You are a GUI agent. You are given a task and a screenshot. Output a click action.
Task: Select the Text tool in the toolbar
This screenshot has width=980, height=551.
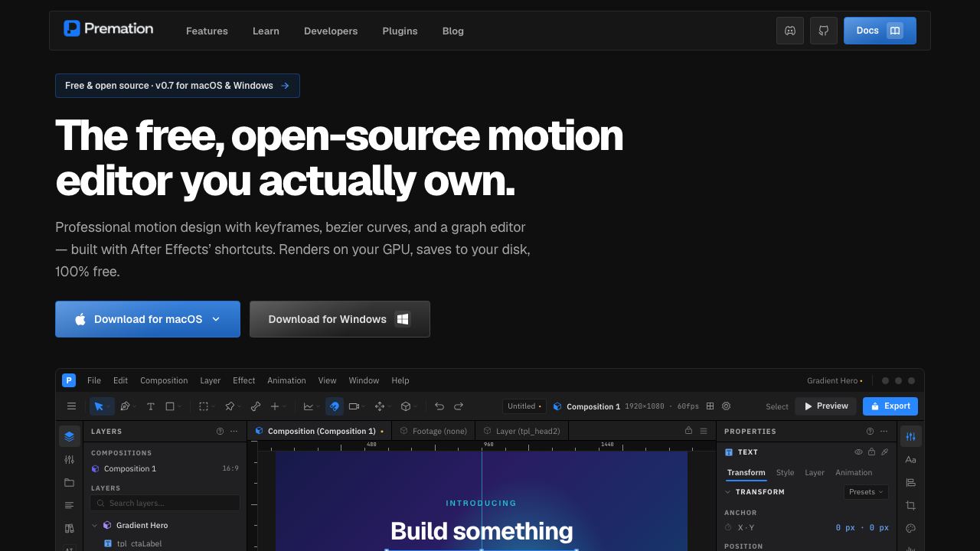point(151,406)
